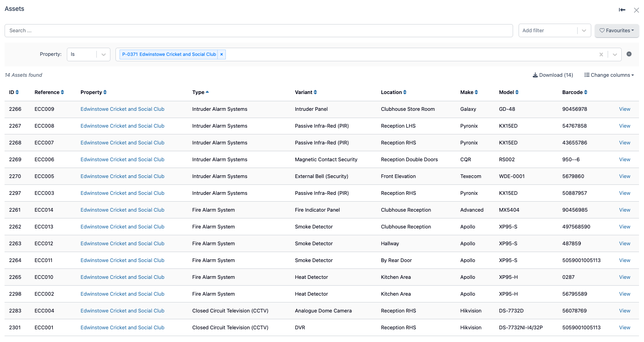The image size is (644, 342).
Task: Select the Reception Double Doors location
Action: coord(409,159)
